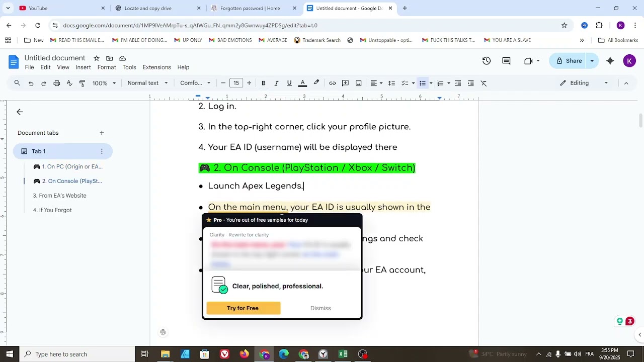Viewport: 644px width, 362px height.
Task: Show more bookmarks chevron
Action: [582, 40]
